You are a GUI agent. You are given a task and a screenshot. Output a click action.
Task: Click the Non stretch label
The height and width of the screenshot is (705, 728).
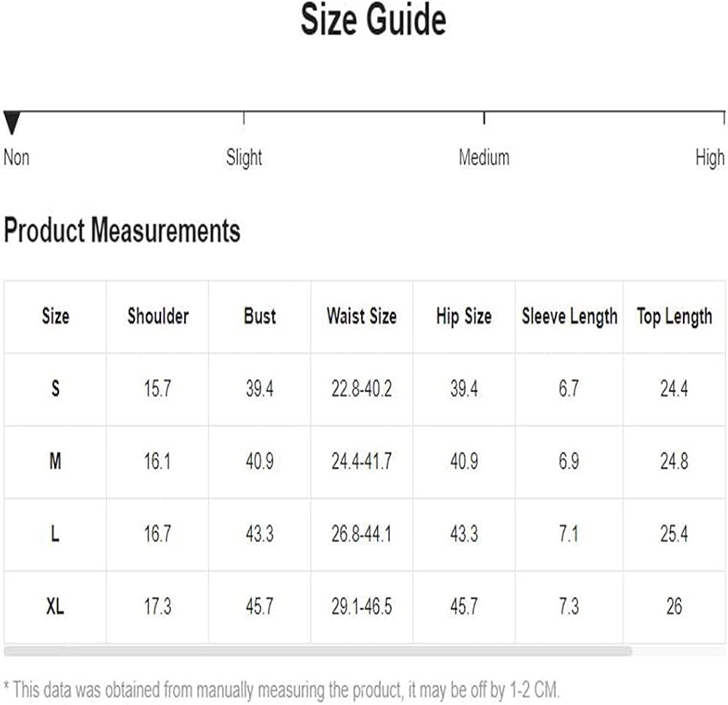click(17, 158)
